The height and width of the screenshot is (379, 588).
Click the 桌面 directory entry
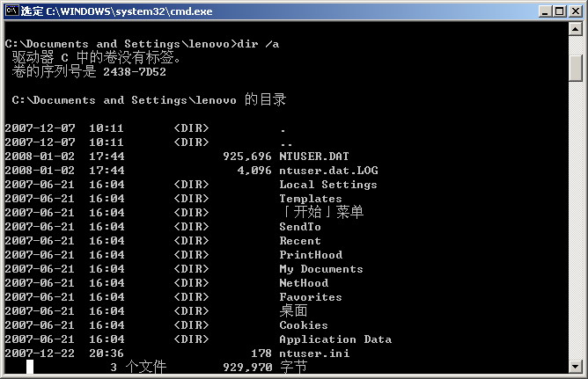(x=293, y=310)
